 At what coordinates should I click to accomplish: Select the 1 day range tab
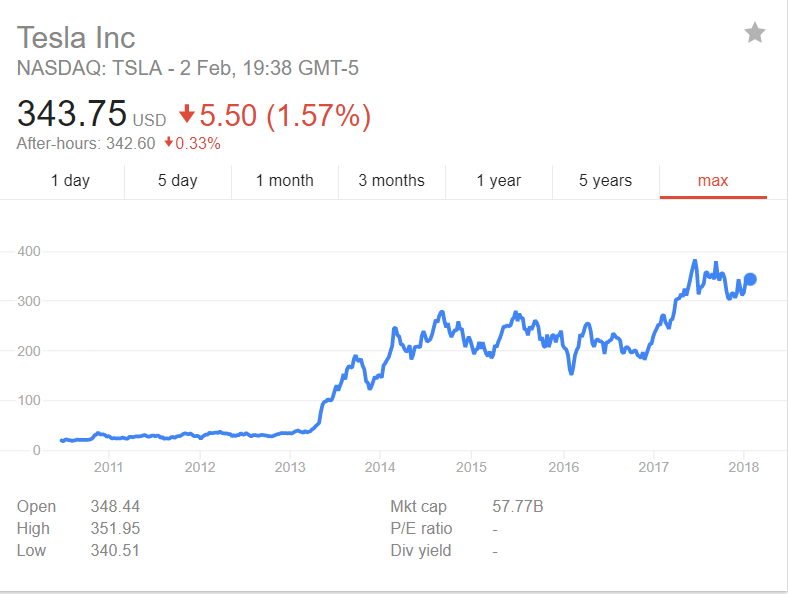click(x=70, y=180)
